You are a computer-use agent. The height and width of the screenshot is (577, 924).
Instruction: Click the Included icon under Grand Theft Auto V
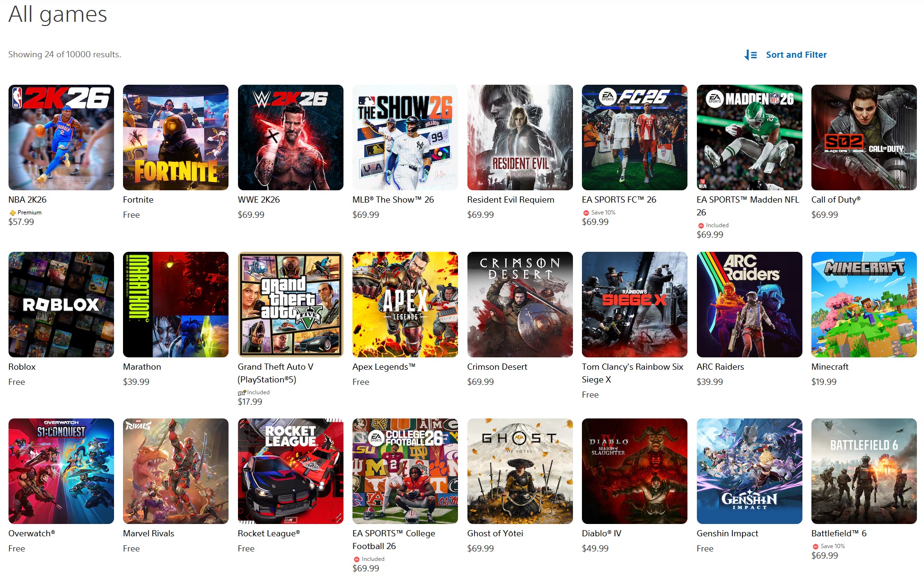coord(241,392)
